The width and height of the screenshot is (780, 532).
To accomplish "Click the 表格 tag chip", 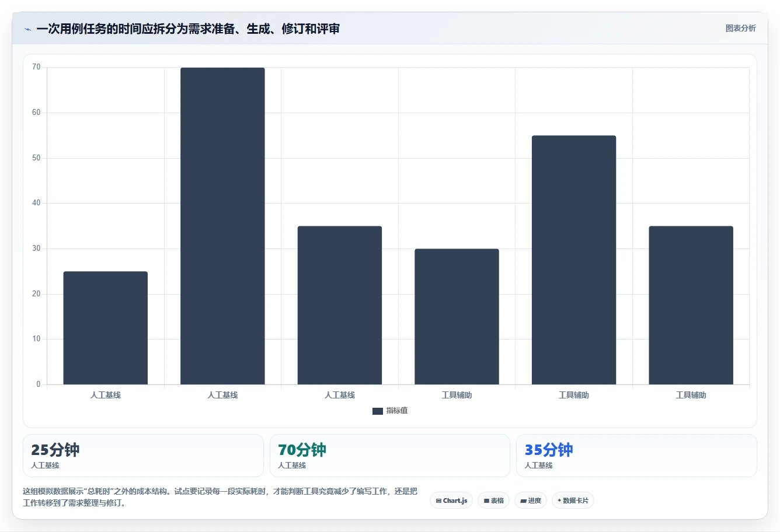I will point(493,501).
